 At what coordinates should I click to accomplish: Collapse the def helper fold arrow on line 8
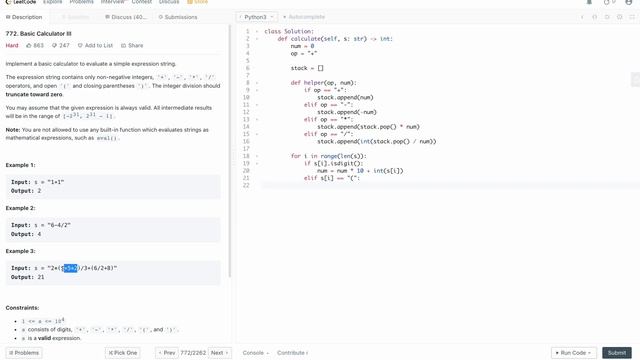pos(257,83)
